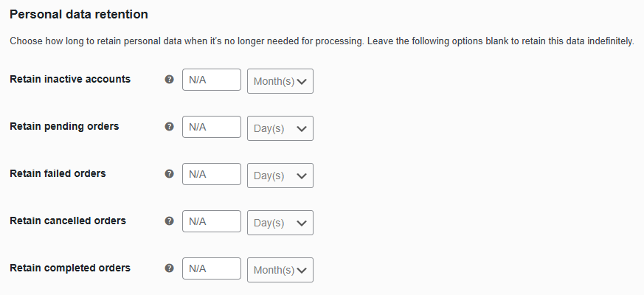This screenshot has width=644, height=295.
Task: Click the "Retain cancelled orders" label
Action: (x=68, y=221)
